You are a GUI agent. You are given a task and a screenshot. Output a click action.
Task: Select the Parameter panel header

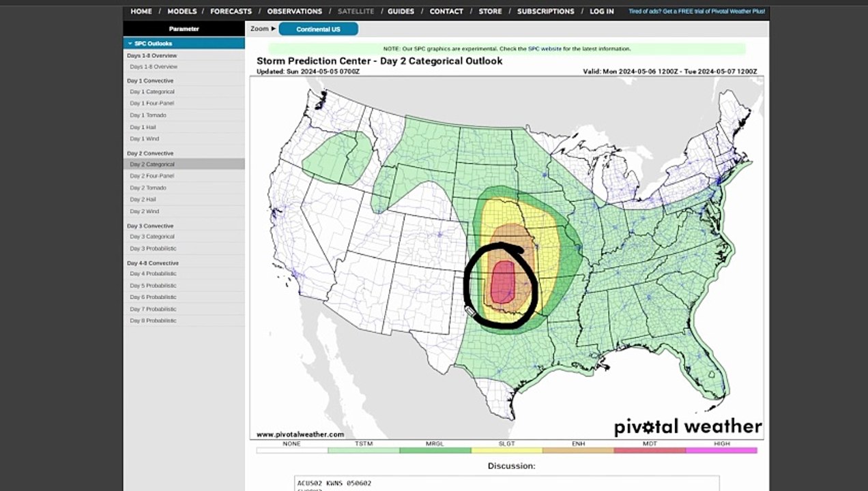click(x=184, y=29)
